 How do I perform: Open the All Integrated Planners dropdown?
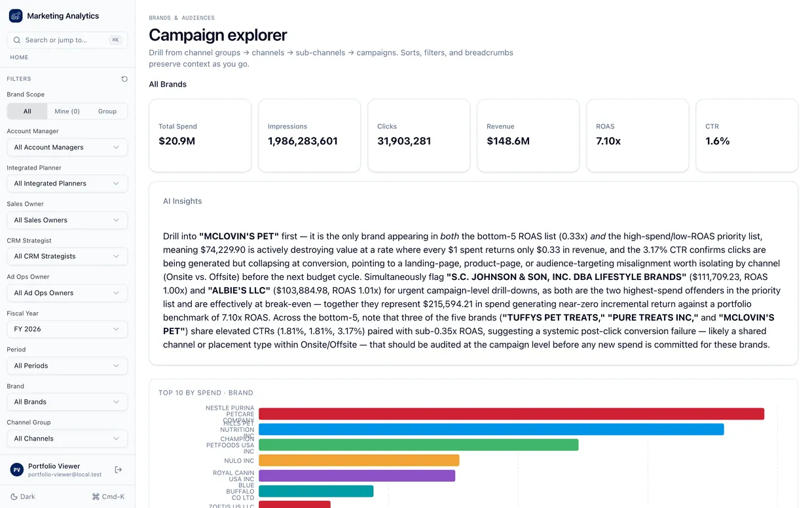[x=67, y=184]
